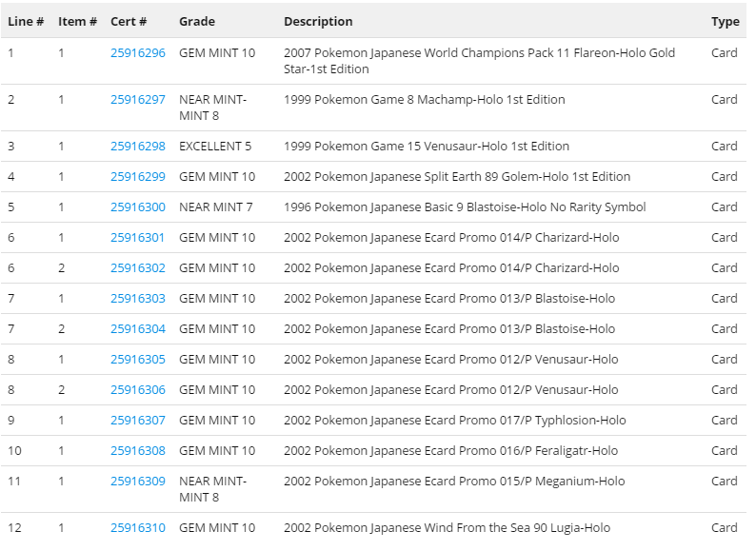This screenshot has height=551, width=756.
Task: Click GEM MINT 10 grade for Typhlosion
Action: pyautogui.click(x=217, y=421)
